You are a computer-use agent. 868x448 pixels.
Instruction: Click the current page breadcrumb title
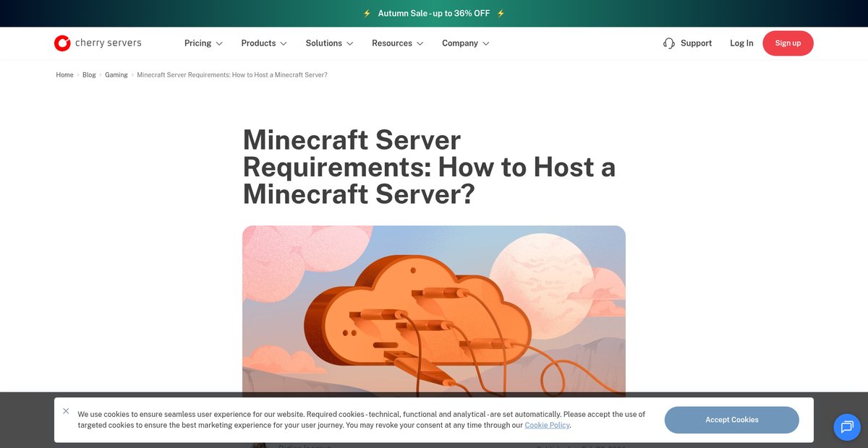point(232,75)
